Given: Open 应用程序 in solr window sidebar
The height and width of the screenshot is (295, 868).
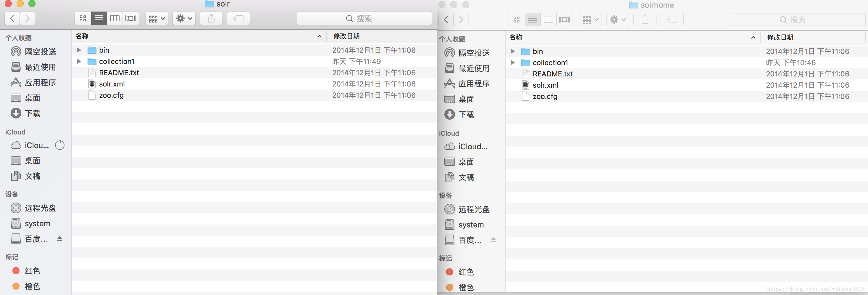Looking at the screenshot, I should tap(33, 82).
